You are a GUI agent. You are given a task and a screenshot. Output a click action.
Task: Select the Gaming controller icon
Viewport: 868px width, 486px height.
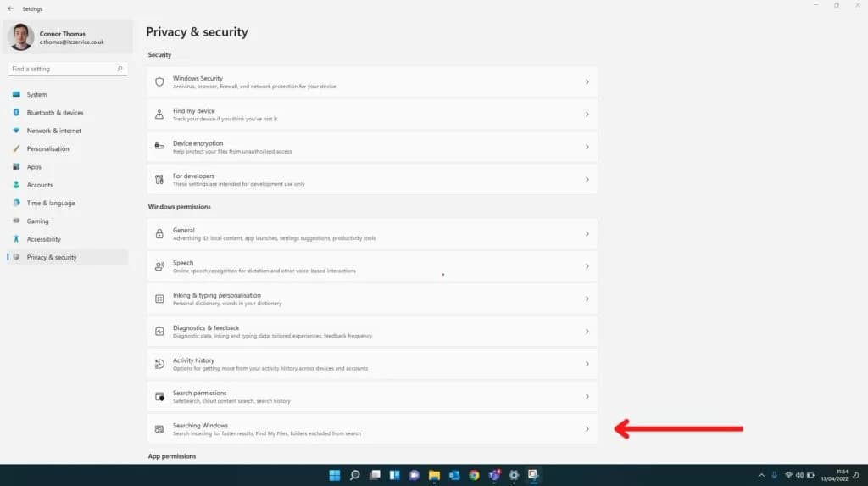16,221
